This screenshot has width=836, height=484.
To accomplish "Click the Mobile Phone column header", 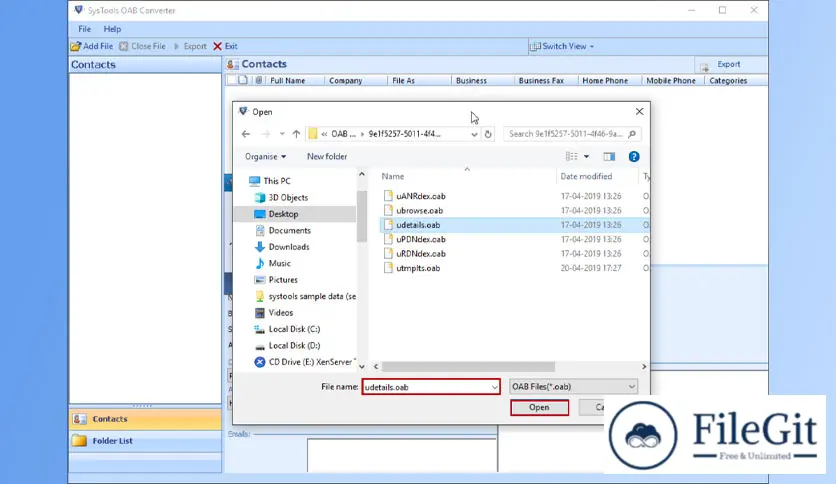I will click(672, 80).
